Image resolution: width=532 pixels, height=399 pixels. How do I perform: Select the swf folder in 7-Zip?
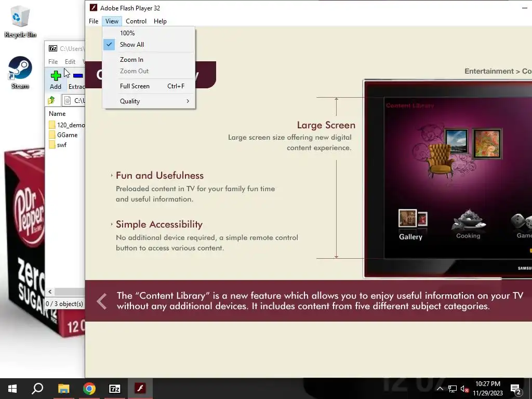click(58, 145)
